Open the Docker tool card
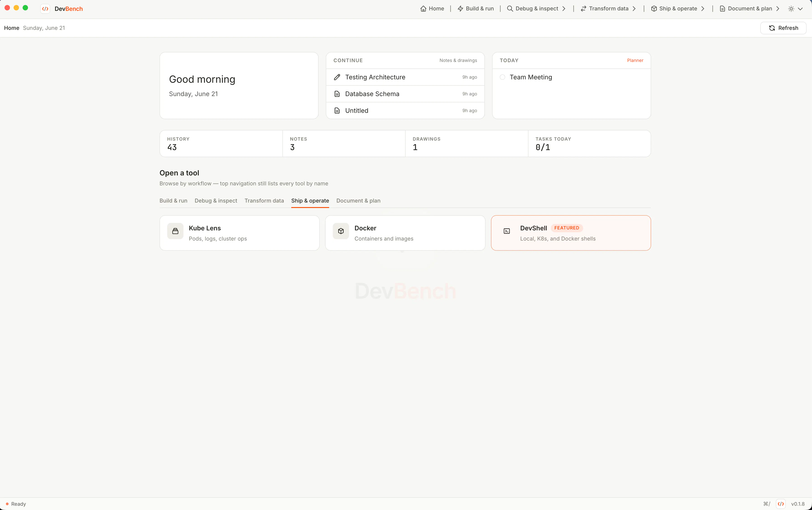The height and width of the screenshot is (510, 812). pyautogui.click(x=405, y=233)
